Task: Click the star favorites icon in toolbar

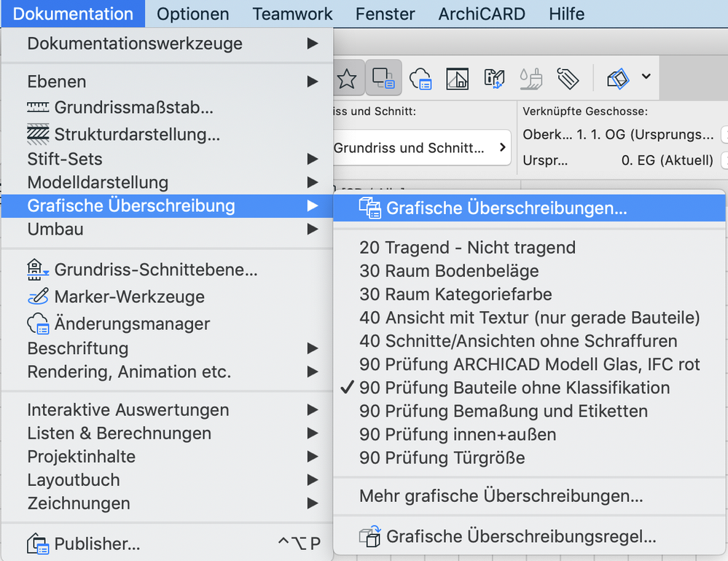Action: [x=347, y=78]
